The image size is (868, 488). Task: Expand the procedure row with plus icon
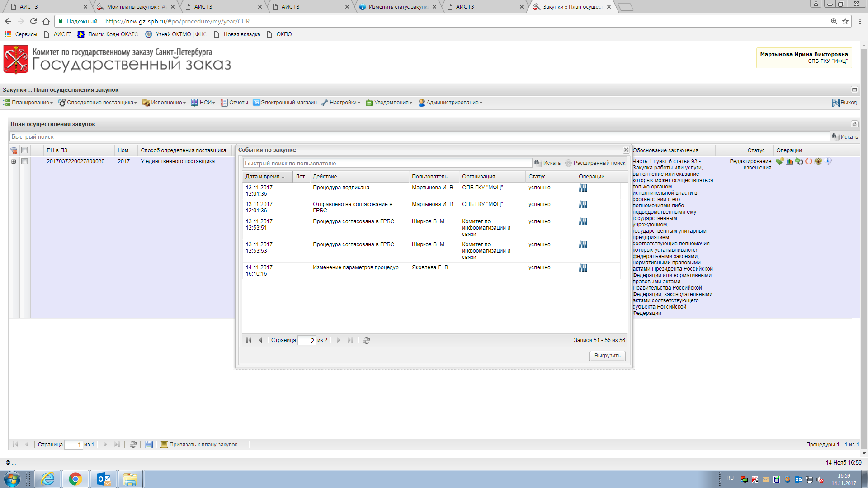point(14,161)
